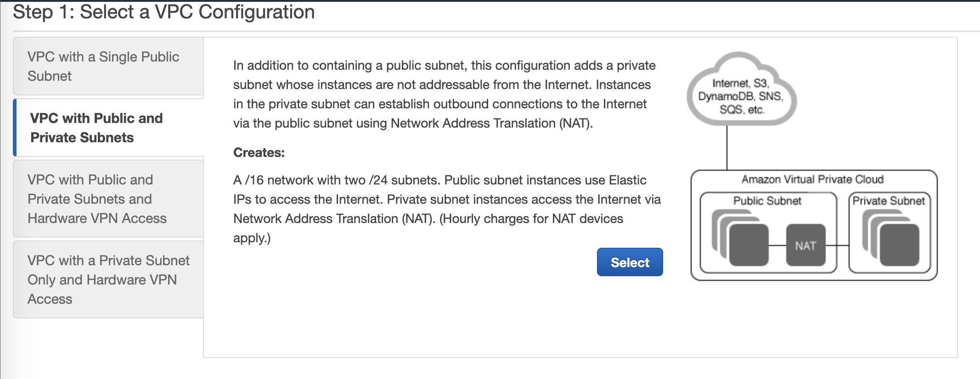
Task: Click the line connecting cloud to VPC
Action: coord(727,148)
